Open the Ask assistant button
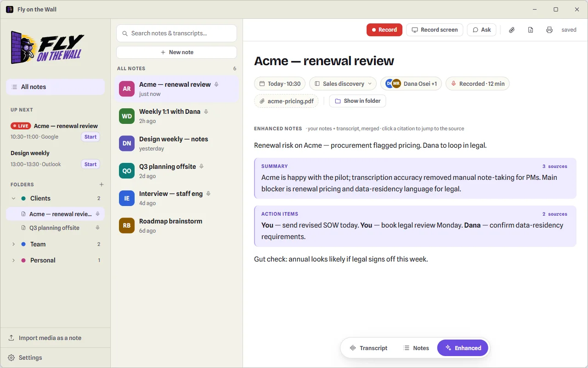588x368 pixels. coord(481,30)
